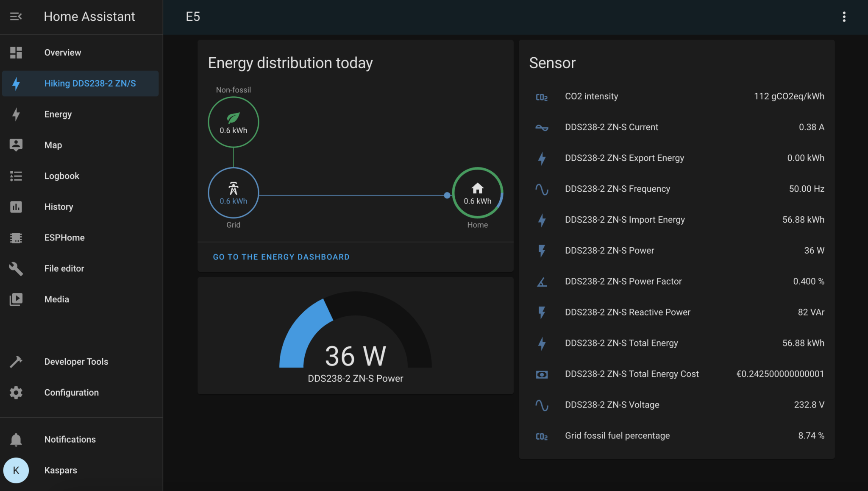
Task: Open Configuration gear icon
Action: [16, 393]
